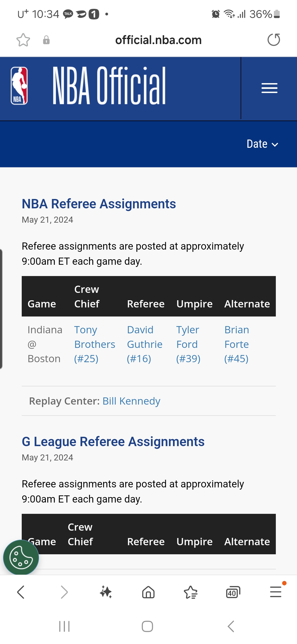
Task: Go to browser home page
Action: click(148, 592)
